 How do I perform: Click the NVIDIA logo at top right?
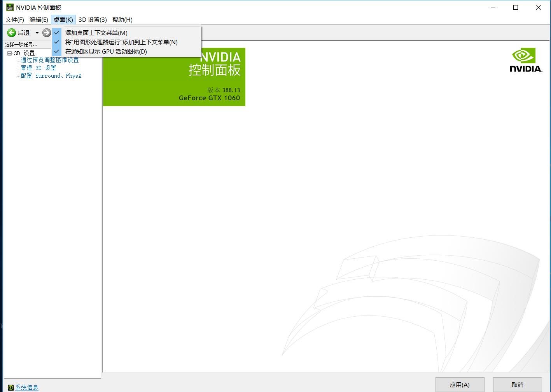pyautogui.click(x=526, y=60)
